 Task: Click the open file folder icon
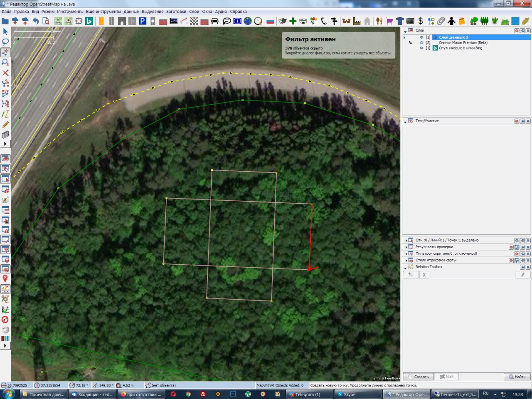(x=5, y=21)
